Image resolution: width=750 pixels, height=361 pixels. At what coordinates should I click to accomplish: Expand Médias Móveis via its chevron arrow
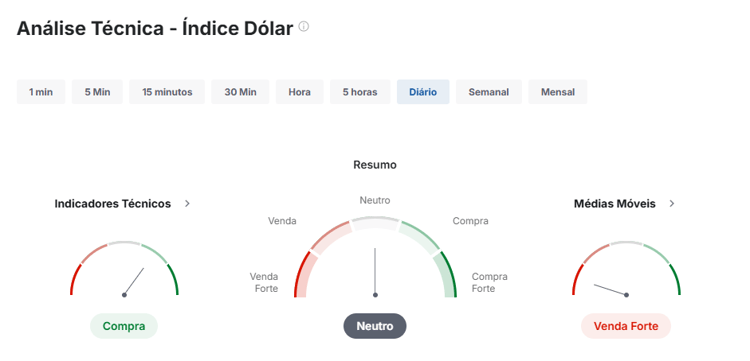click(672, 204)
